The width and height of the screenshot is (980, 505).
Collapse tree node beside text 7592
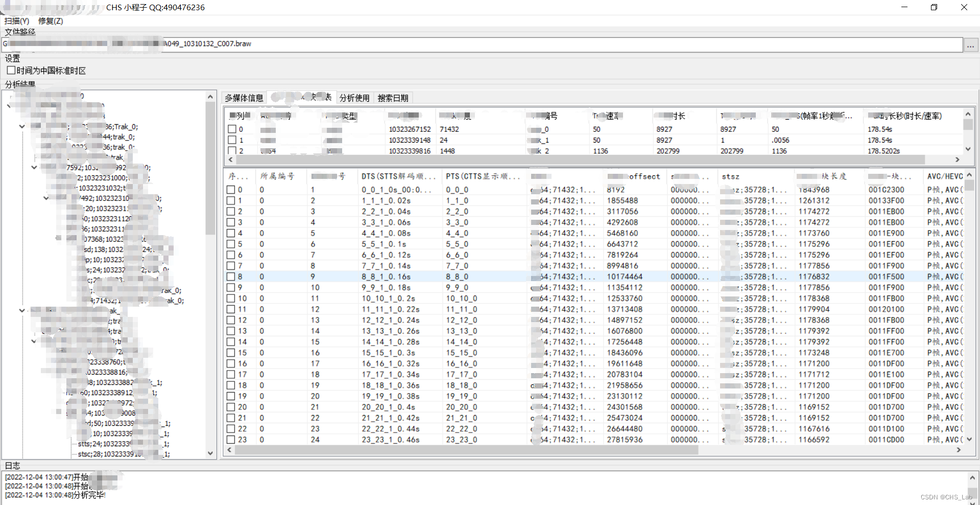click(x=34, y=167)
